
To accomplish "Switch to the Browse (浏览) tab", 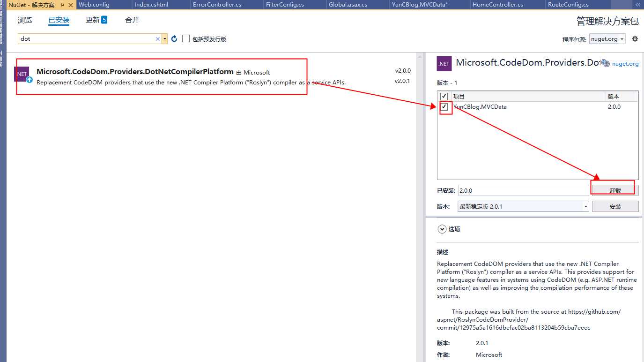I will point(25,20).
